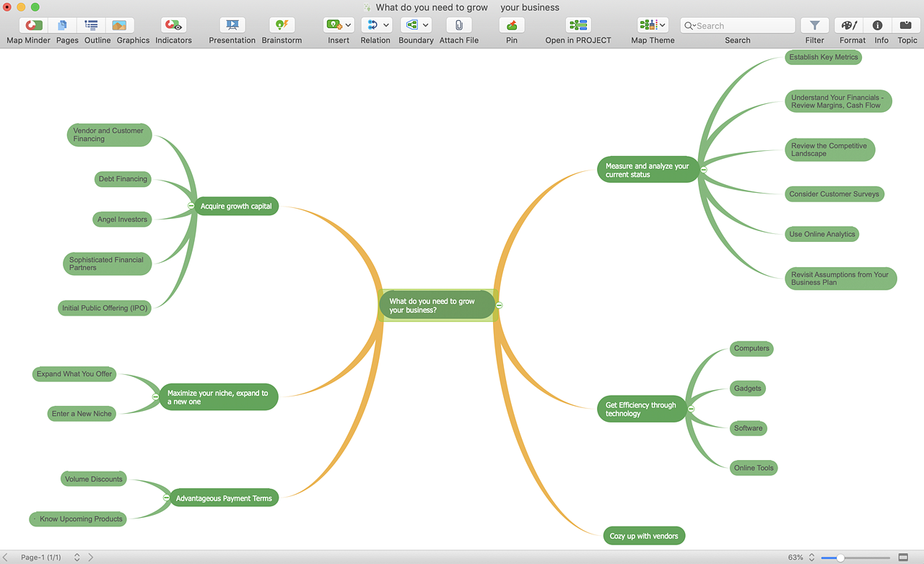
Task: Toggle the Indicators eye panel
Action: coord(173,25)
